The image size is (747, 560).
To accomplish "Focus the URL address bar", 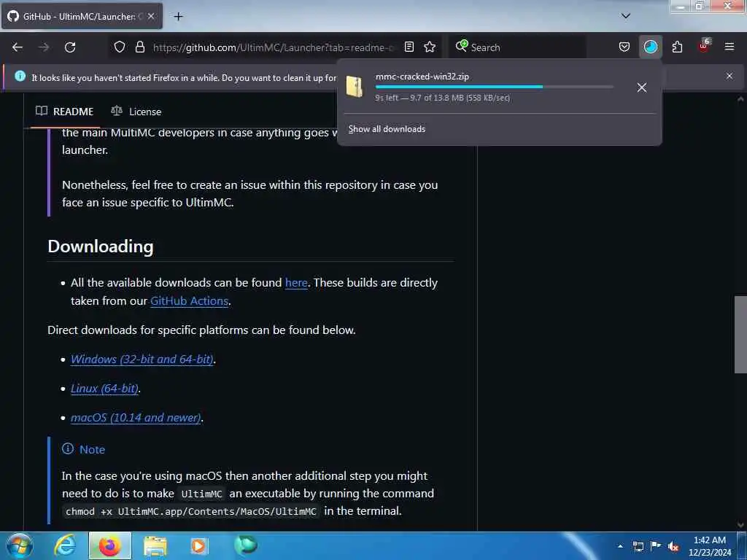I will [x=274, y=47].
